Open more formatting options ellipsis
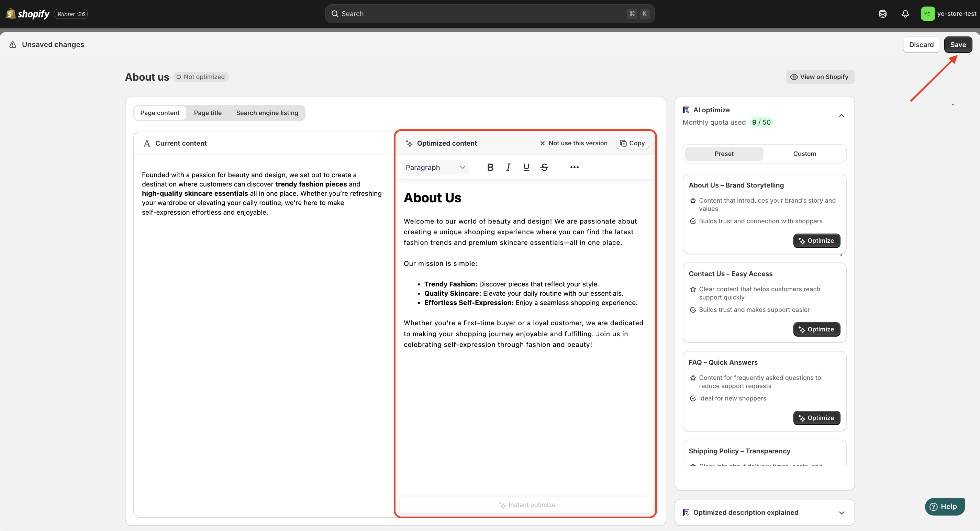The image size is (980, 531). 574,167
